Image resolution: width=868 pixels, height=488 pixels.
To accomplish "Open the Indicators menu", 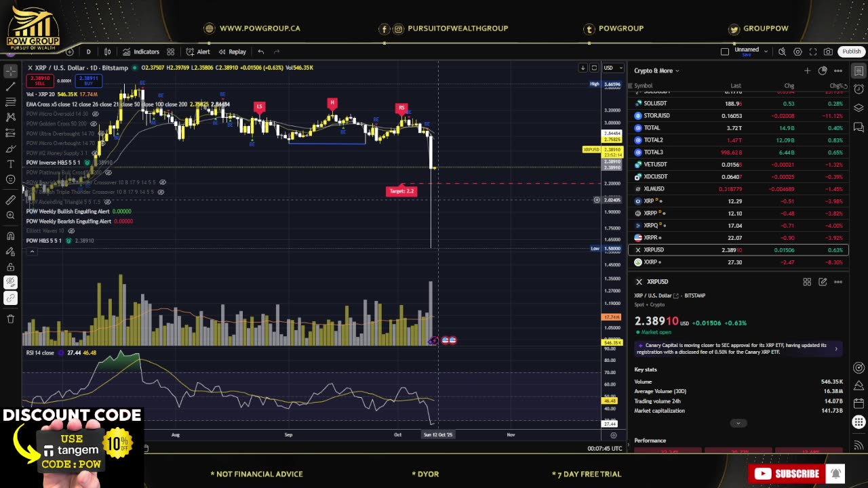I will (x=141, y=52).
